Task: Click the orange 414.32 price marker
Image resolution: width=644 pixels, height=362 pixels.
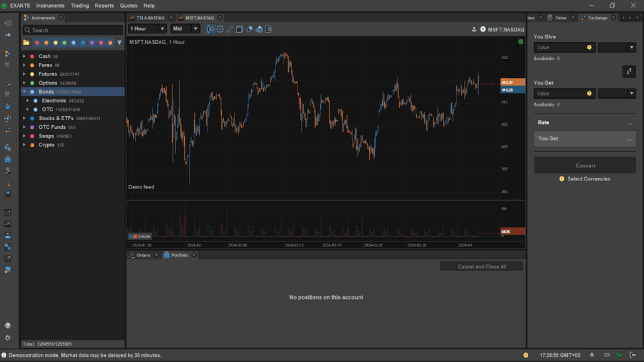Action: point(513,82)
